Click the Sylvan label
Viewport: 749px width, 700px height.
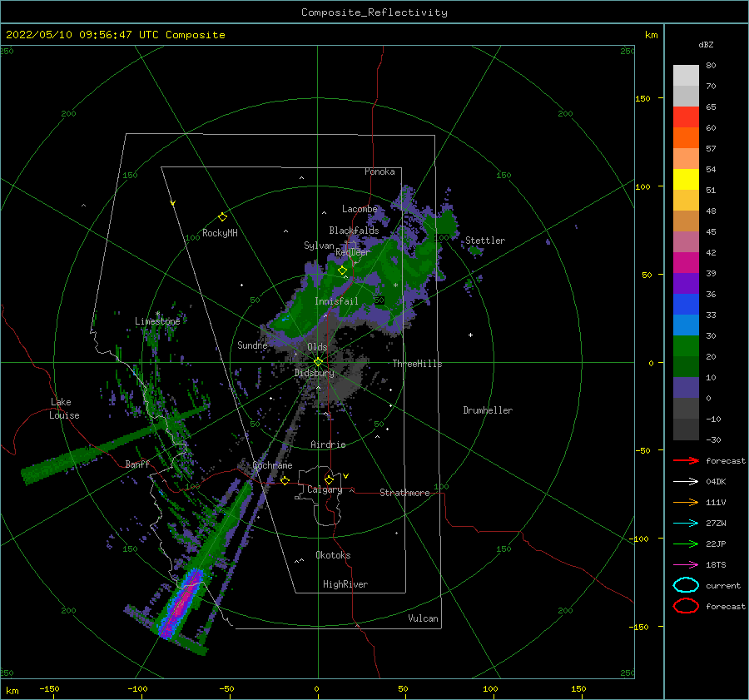click(319, 246)
